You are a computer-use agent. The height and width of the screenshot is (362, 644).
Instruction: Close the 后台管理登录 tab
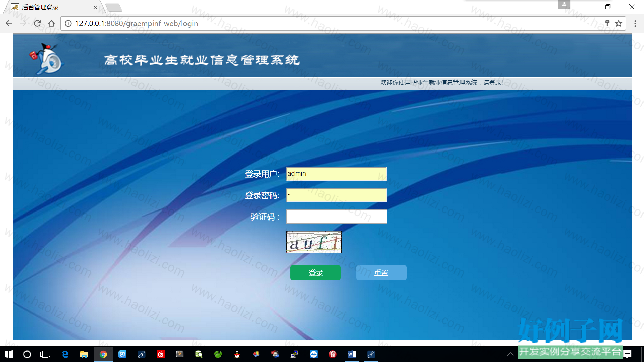click(x=95, y=7)
